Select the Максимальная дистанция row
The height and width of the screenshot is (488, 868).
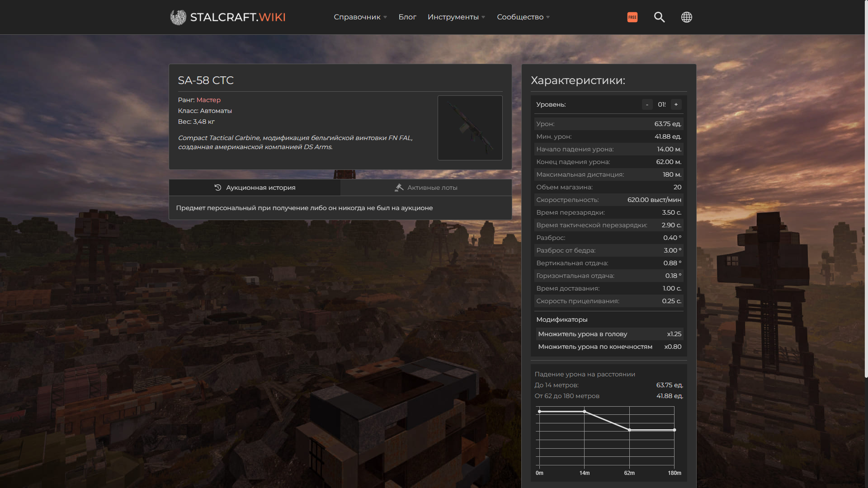[x=609, y=174]
